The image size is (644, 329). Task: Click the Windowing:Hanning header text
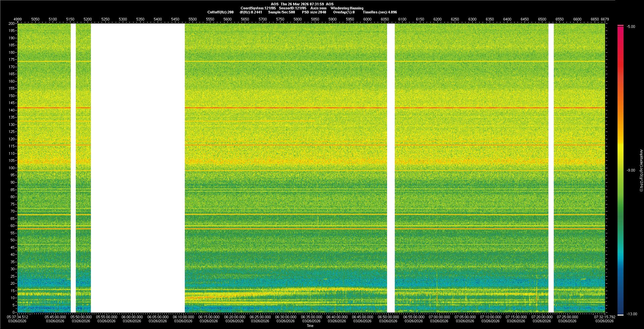click(x=347, y=8)
